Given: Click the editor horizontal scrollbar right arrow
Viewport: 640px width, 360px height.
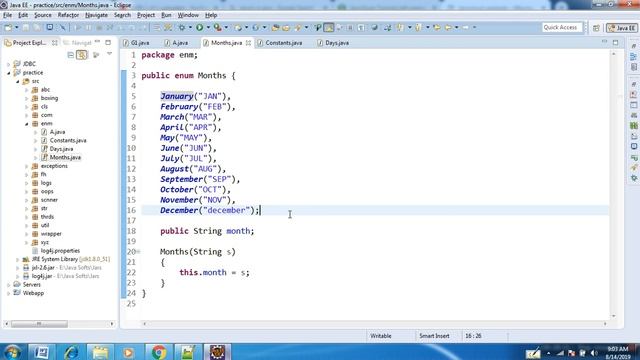Looking at the screenshot, I should pos(605,324).
